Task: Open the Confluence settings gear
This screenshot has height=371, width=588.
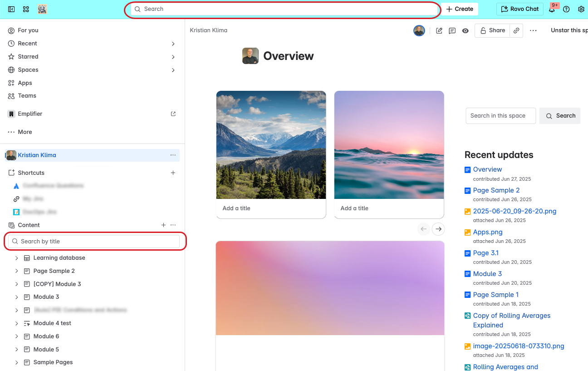Action: [x=581, y=9]
